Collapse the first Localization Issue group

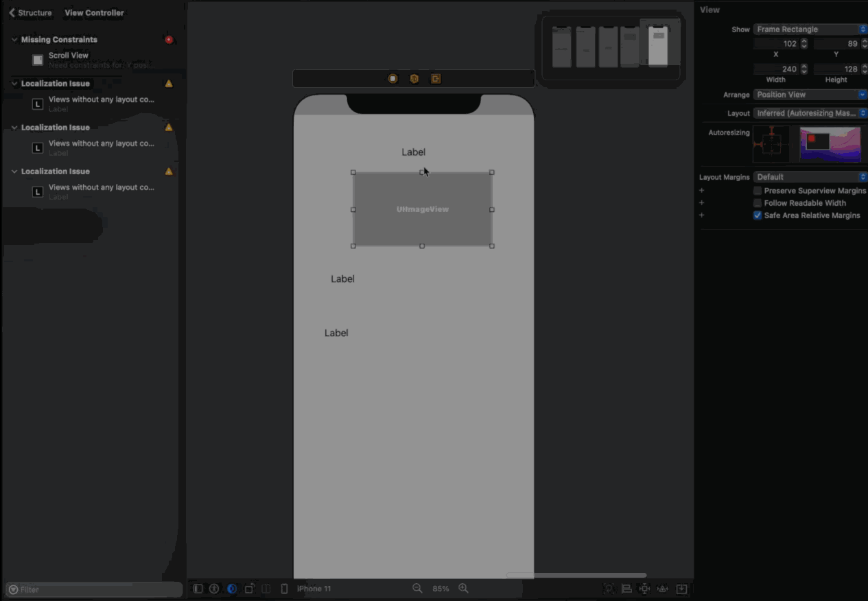(x=14, y=84)
